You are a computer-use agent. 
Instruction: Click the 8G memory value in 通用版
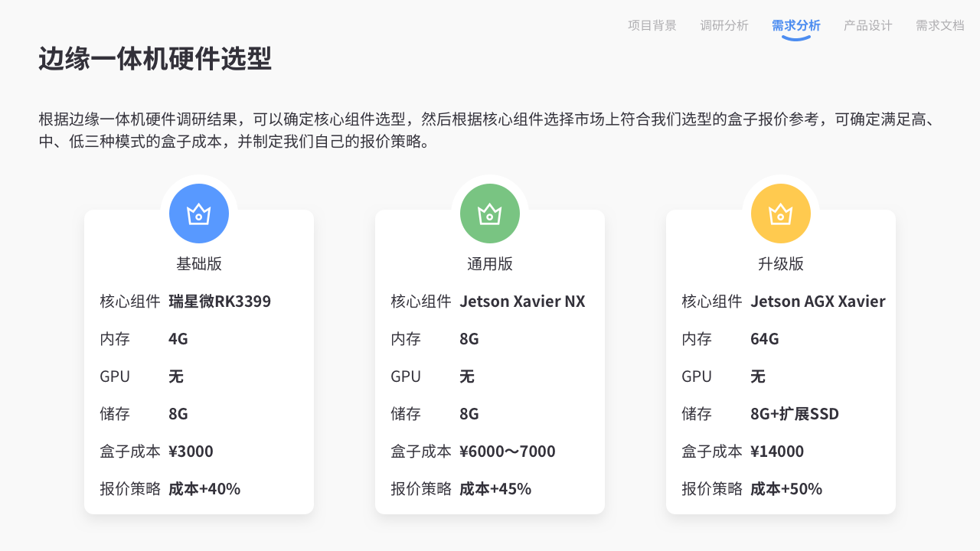(469, 339)
